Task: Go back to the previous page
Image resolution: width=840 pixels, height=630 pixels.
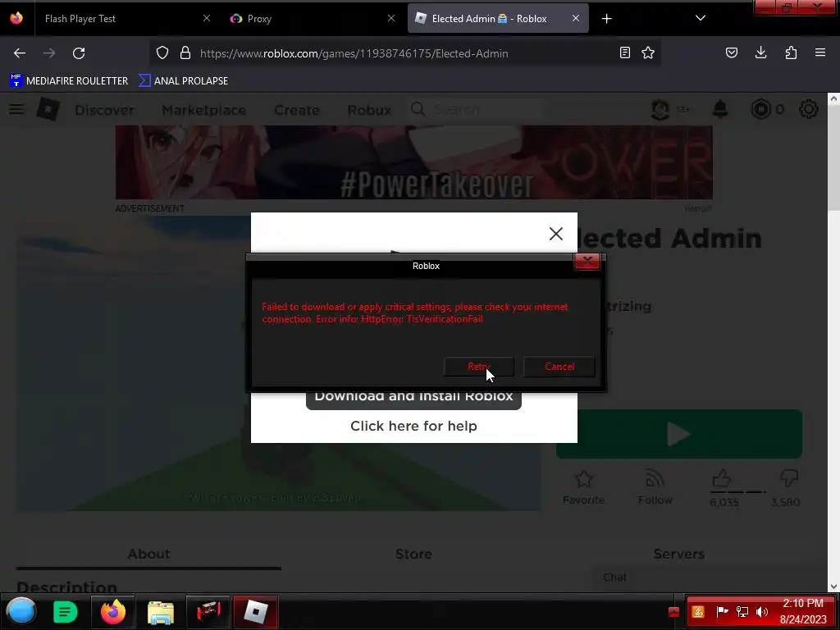Action: (20, 53)
